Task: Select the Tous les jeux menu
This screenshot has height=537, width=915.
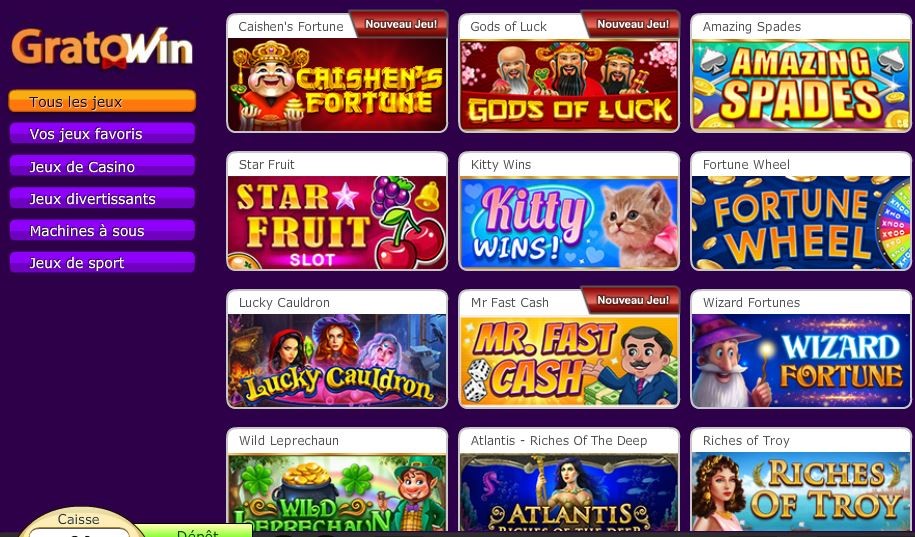Action: point(102,101)
